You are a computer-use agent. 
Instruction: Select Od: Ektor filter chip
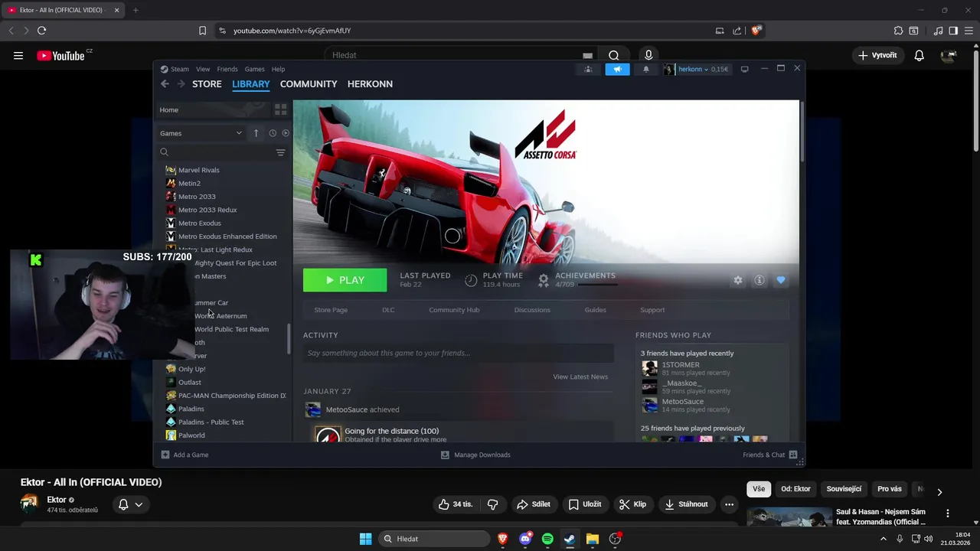(x=795, y=489)
